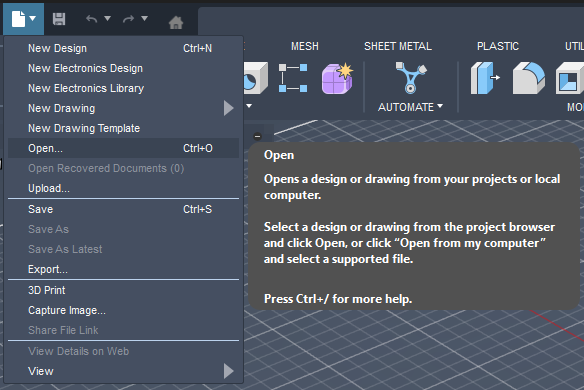Select the Upload... menu entry
The width and height of the screenshot is (584, 390).
click(123, 188)
